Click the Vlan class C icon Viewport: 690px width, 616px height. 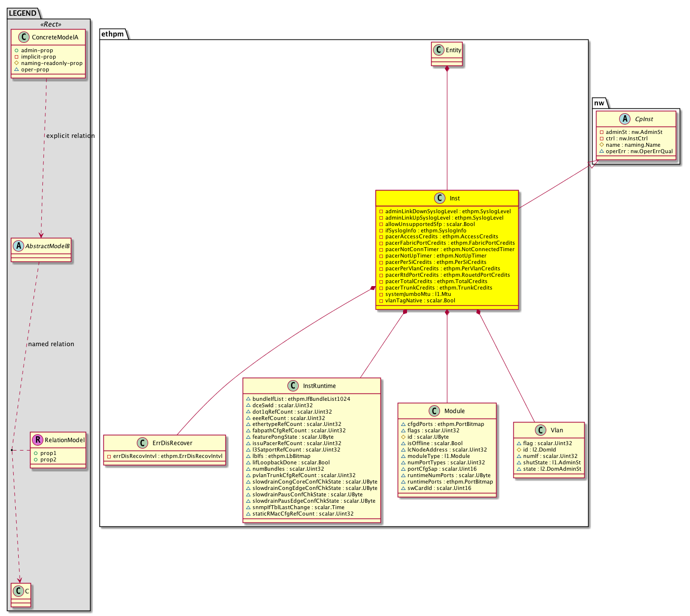click(x=540, y=430)
